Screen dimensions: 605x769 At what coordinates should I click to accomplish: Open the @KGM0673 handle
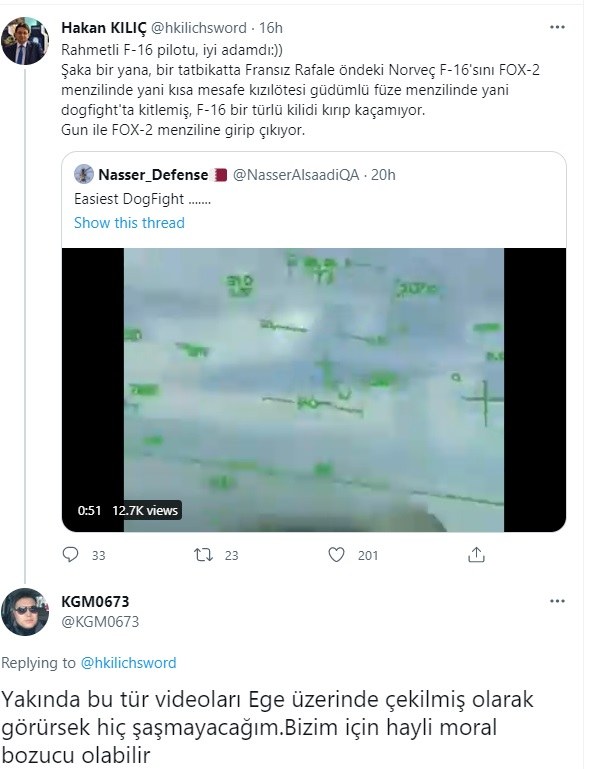100,621
